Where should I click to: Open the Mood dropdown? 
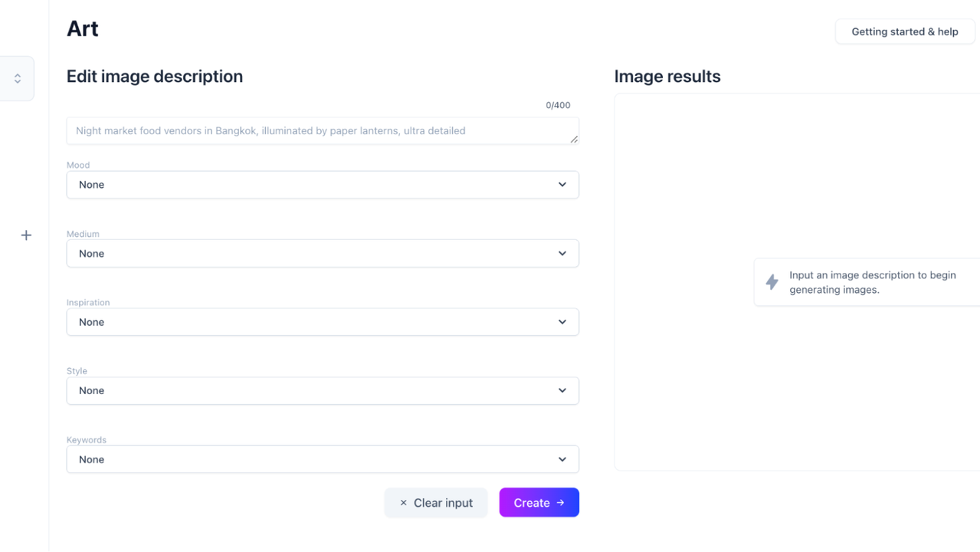pyautogui.click(x=322, y=185)
